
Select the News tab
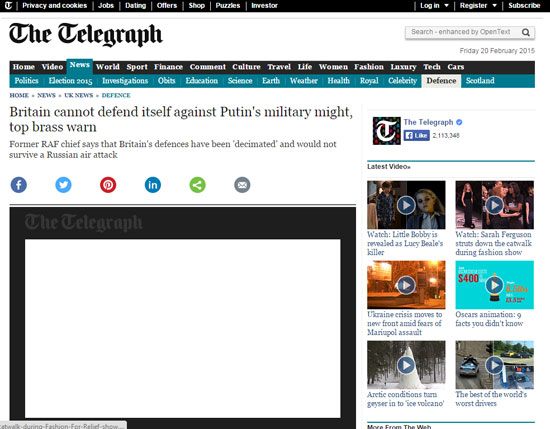coord(80,65)
